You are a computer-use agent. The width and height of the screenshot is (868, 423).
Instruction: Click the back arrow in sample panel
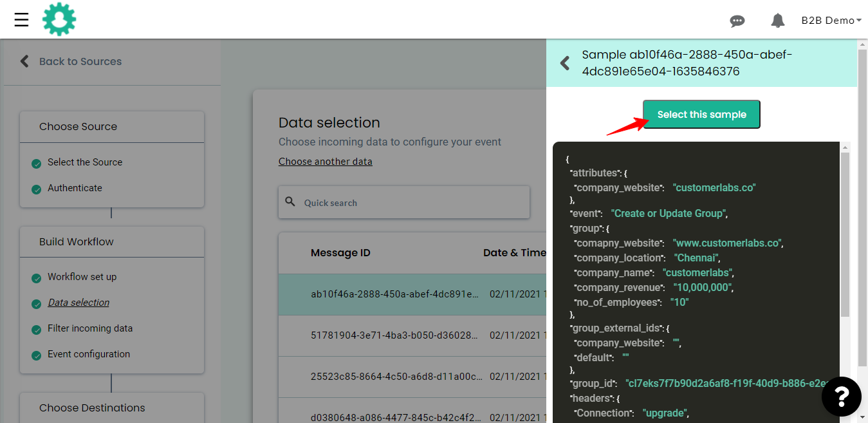(565, 63)
